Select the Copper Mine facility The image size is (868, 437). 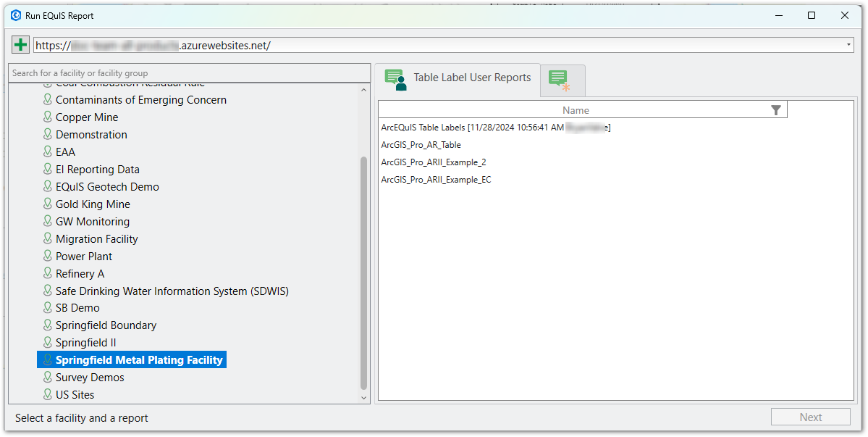click(87, 117)
